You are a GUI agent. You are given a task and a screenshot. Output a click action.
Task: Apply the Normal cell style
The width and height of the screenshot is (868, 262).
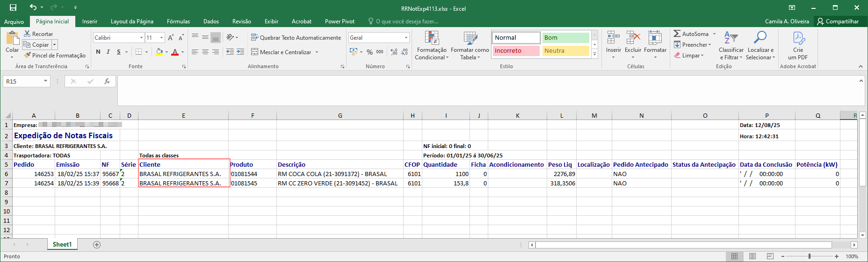516,38
